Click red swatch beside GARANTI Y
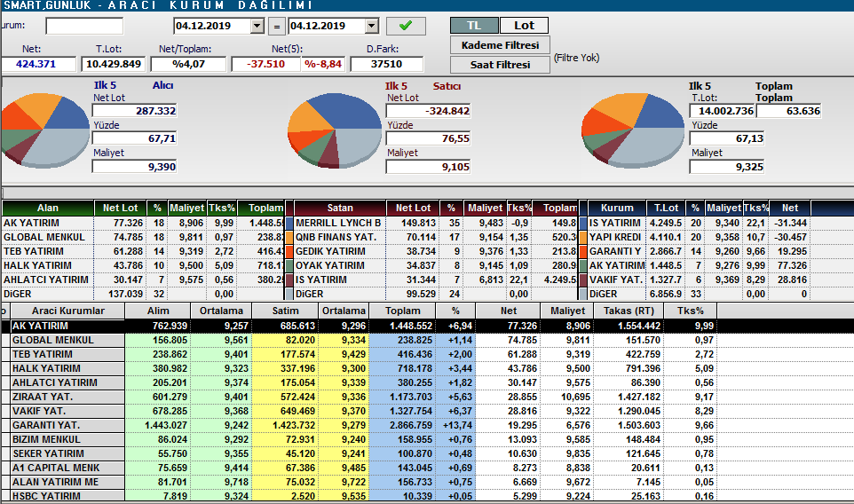 [583, 251]
